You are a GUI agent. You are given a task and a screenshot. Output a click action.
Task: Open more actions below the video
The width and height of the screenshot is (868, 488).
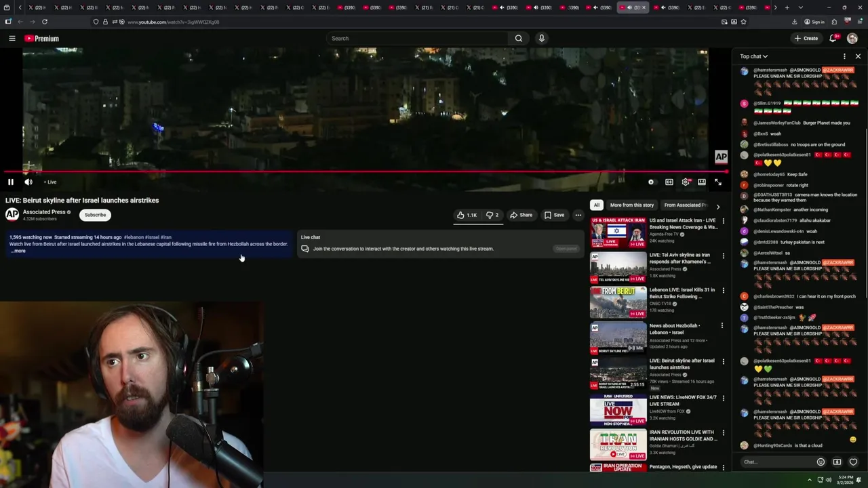(578, 215)
